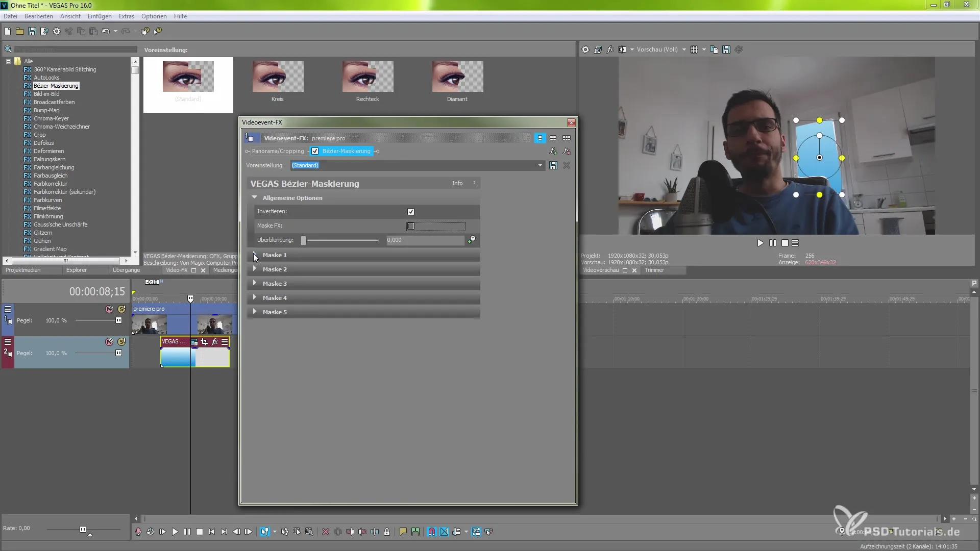Image resolution: width=980 pixels, height=551 pixels.
Task: Expand the Maske 1 section
Action: (x=255, y=255)
